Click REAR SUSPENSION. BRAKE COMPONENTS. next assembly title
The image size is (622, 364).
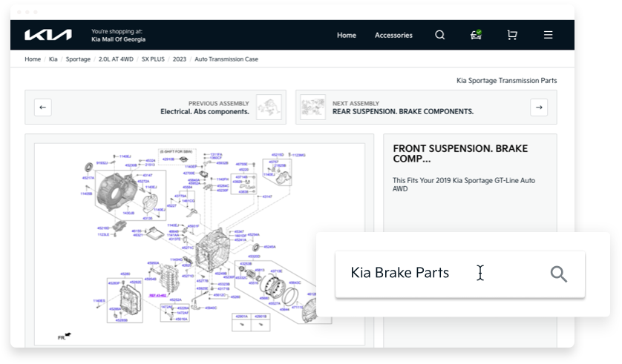click(403, 112)
